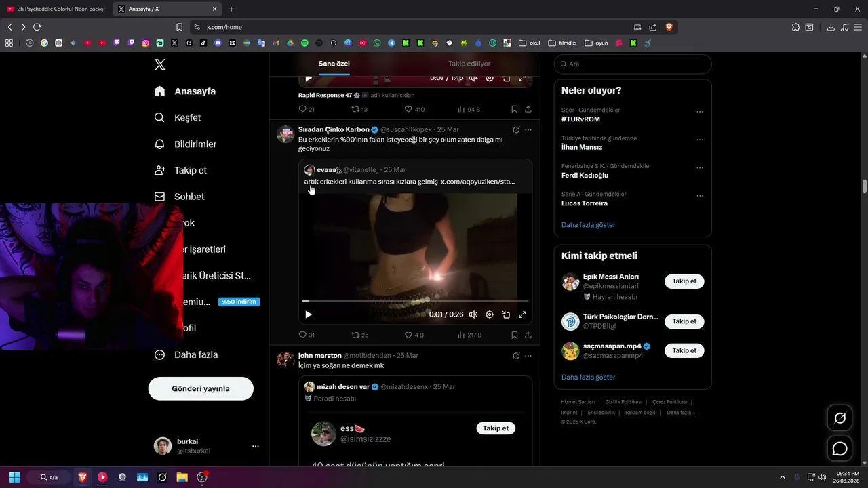Open settings on Rapid Response 47 video
Image resolution: width=868 pixels, height=488 pixels.
click(x=490, y=79)
